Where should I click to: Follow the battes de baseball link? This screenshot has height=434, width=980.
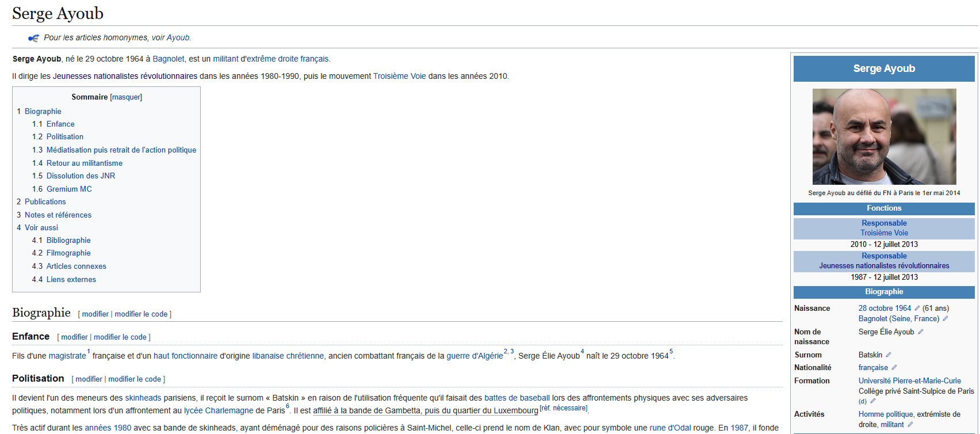517,398
